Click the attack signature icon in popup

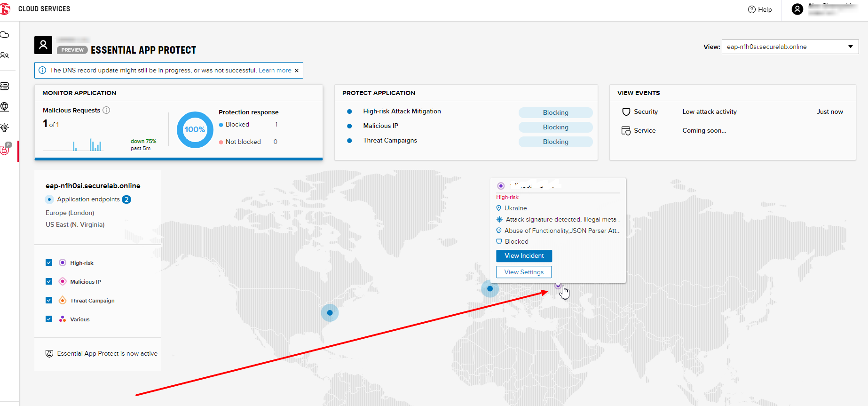499,219
